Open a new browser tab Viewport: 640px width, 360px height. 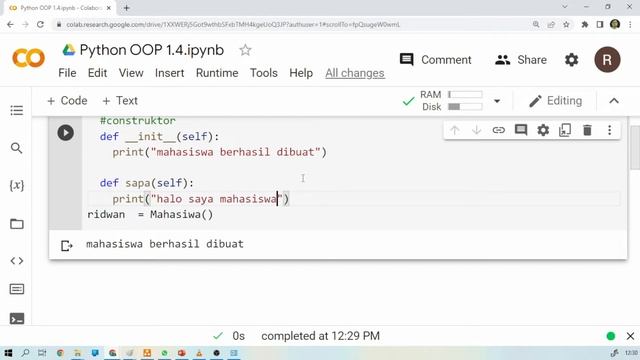[127, 8]
